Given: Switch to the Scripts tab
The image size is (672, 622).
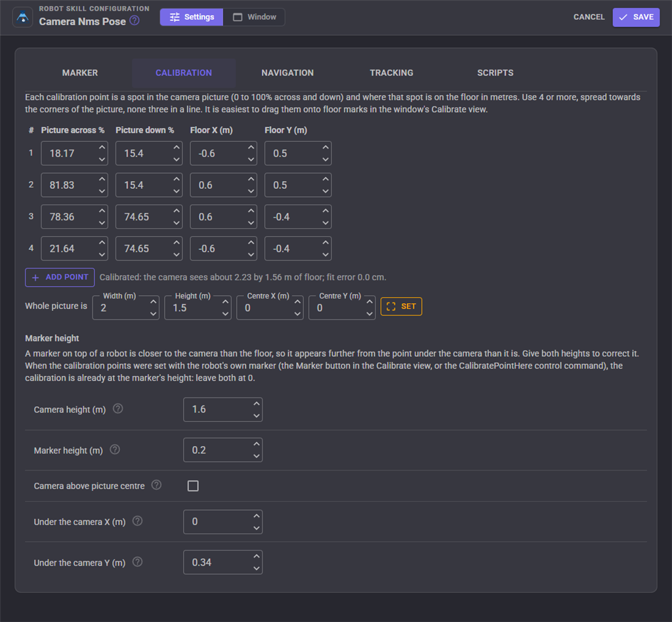Looking at the screenshot, I should coord(495,73).
